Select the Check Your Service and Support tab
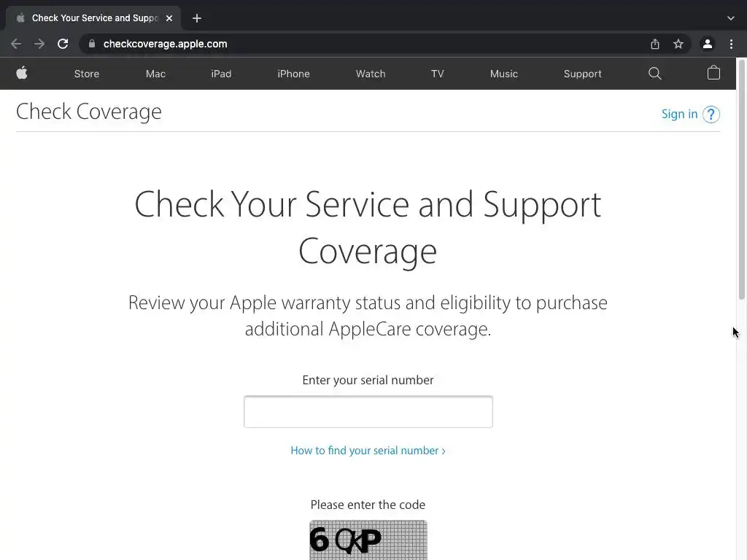This screenshot has width=747, height=560. click(x=93, y=18)
